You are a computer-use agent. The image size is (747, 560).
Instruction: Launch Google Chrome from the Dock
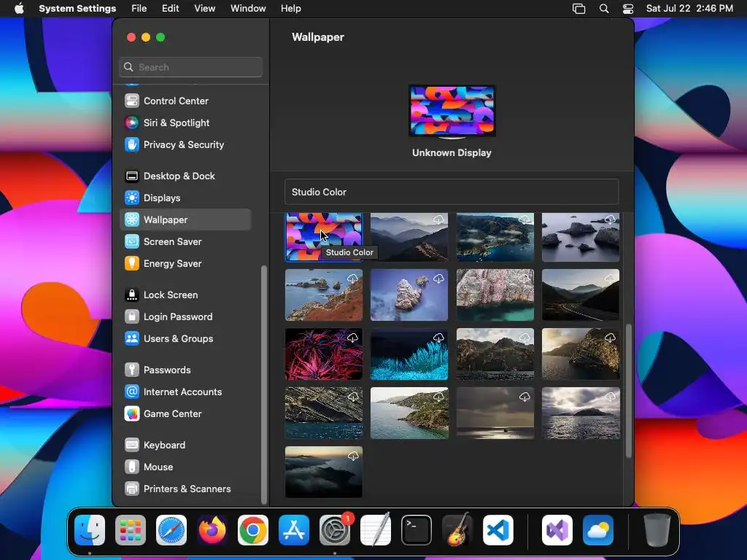click(253, 530)
